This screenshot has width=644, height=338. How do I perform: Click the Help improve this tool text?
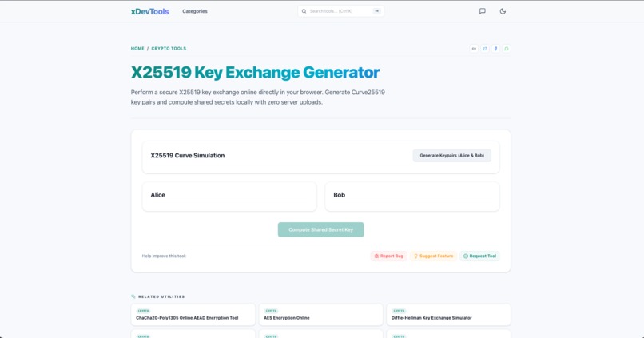pyautogui.click(x=164, y=256)
